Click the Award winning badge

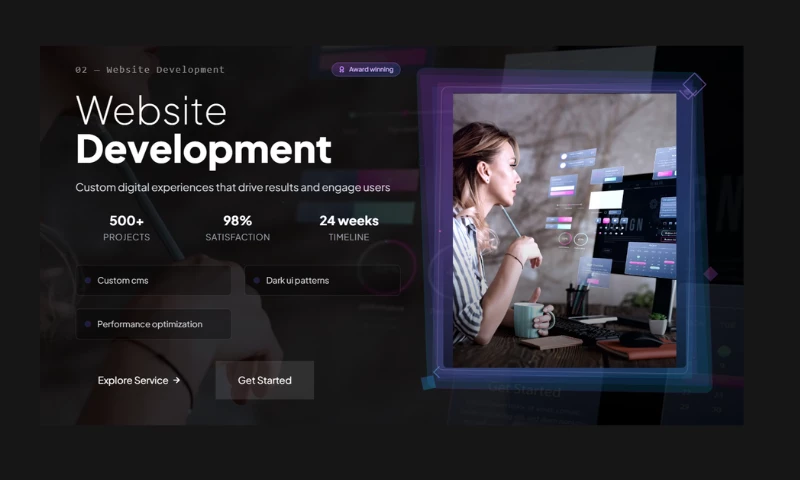(366, 69)
